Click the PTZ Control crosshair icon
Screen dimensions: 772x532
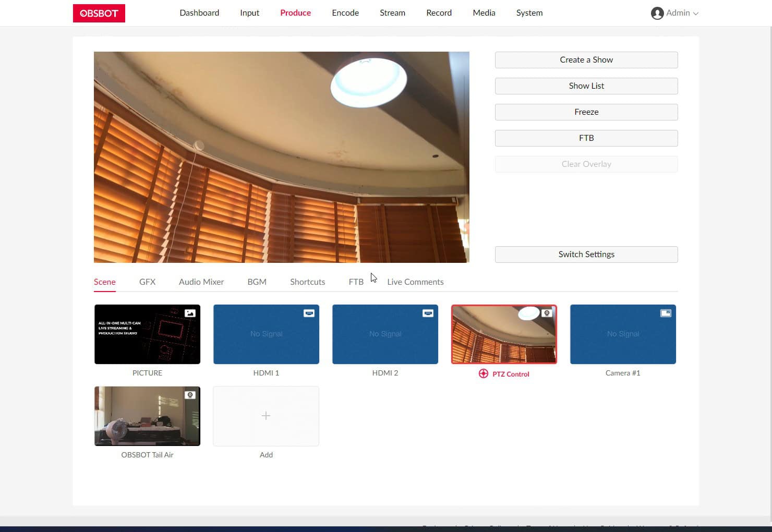click(x=484, y=374)
